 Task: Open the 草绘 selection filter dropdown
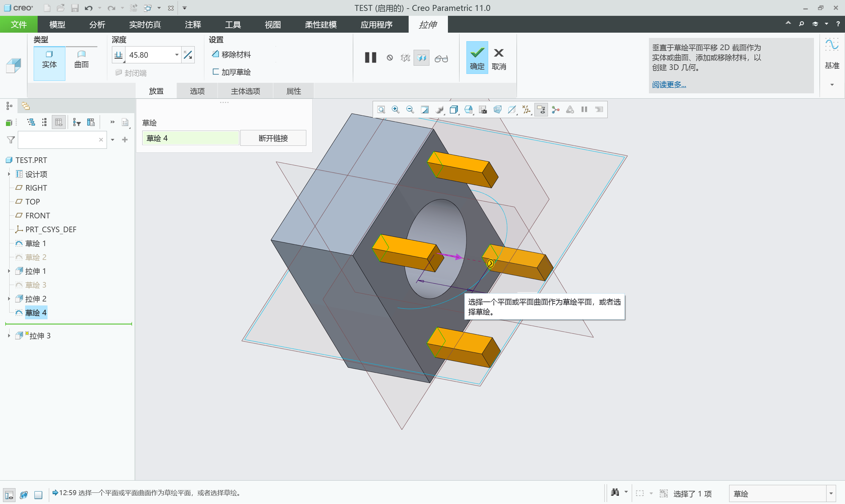pyautogui.click(x=831, y=493)
